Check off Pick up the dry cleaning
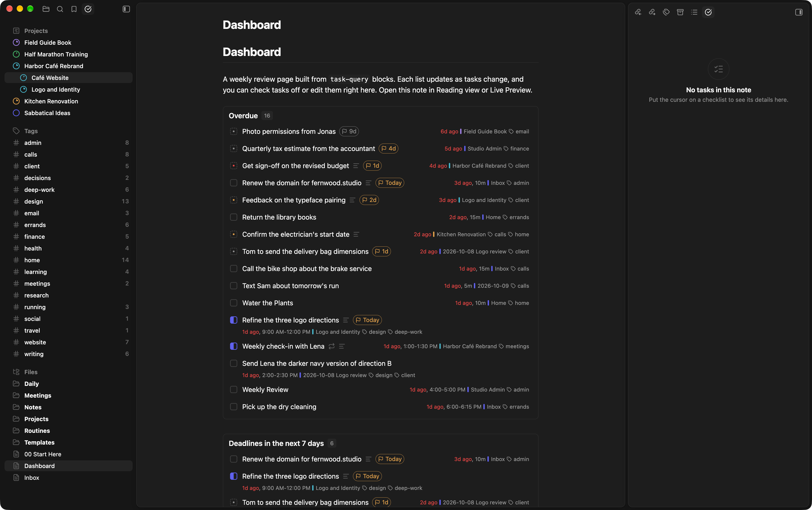 (234, 407)
